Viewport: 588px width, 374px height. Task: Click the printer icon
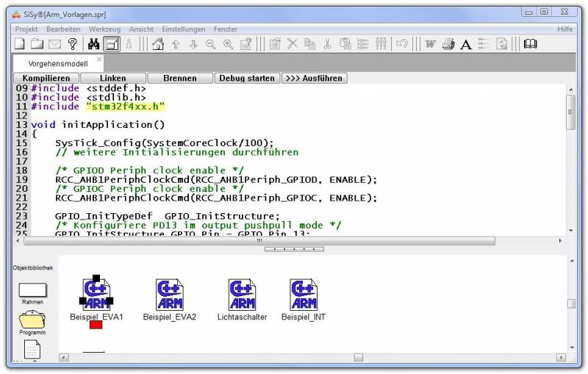pyautogui.click(x=448, y=44)
